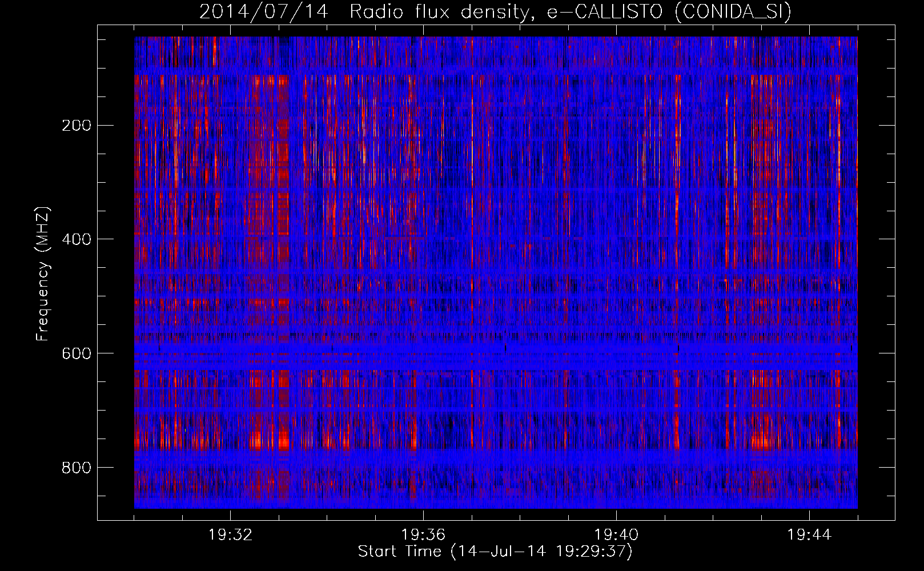The height and width of the screenshot is (571, 924).
Task: Click the 19:32 time tick label
Action: click(x=230, y=535)
